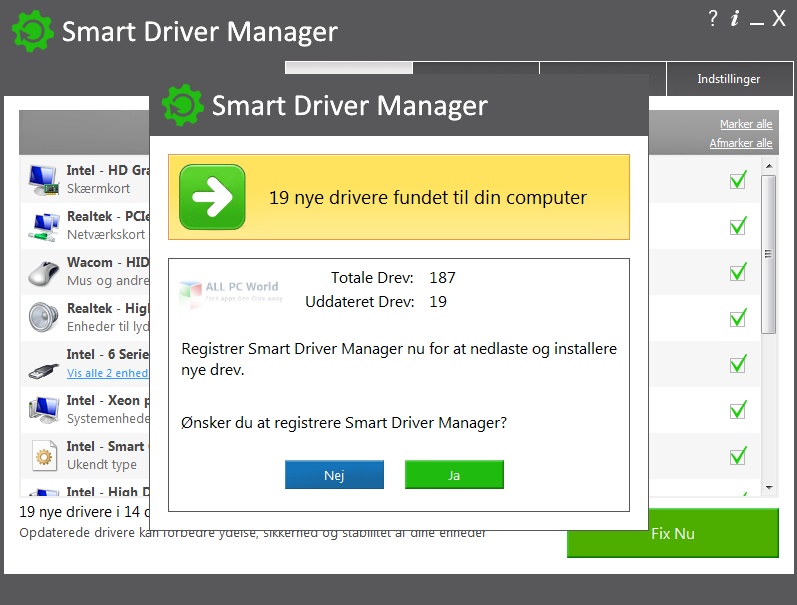Click the Intel - Xeon row title
The height and width of the screenshot is (605, 797).
[108, 400]
